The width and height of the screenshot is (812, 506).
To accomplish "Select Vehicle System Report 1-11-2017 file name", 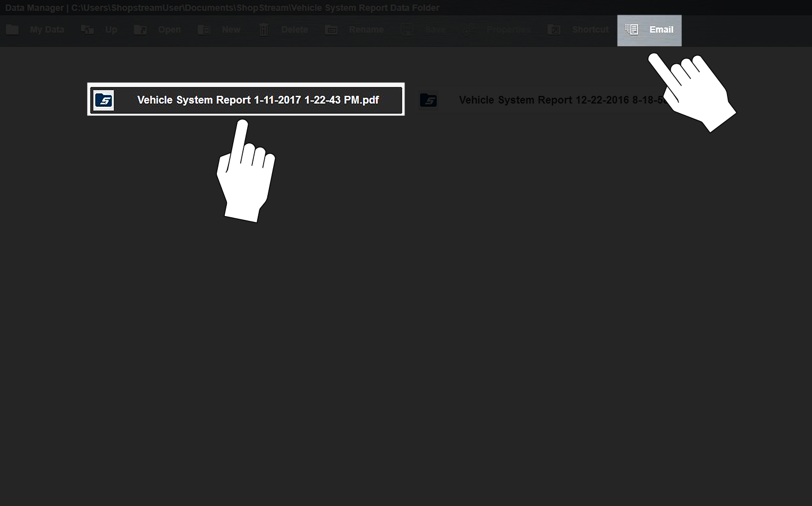I will [258, 100].
